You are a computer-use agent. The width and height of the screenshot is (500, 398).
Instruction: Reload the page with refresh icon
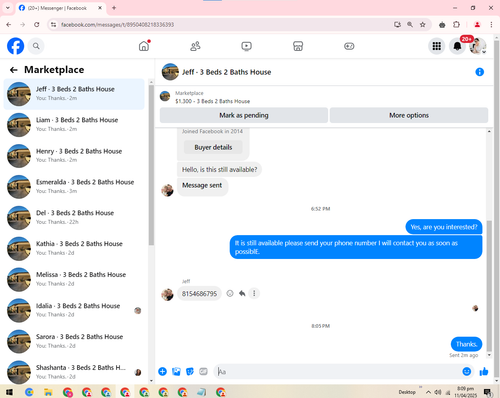[37, 25]
